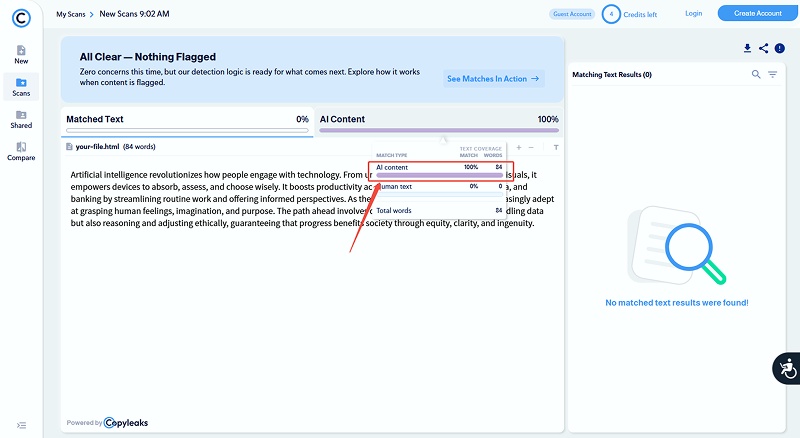This screenshot has width=800, height=438.
Task: Search within matching text results
Action: pos(756,74)
